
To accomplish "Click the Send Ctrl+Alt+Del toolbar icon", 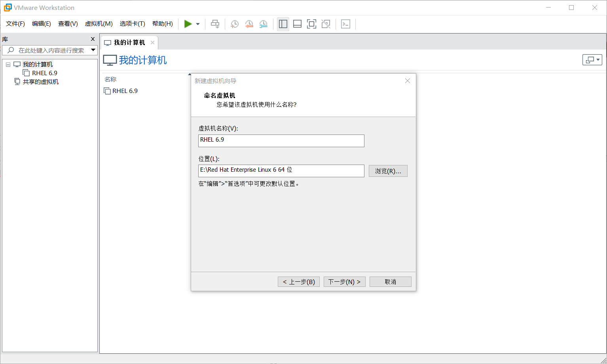I will [x=215, y=24].
